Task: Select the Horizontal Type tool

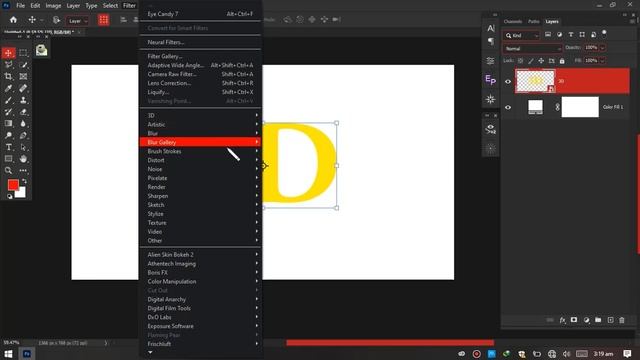Action: (9, 147)
